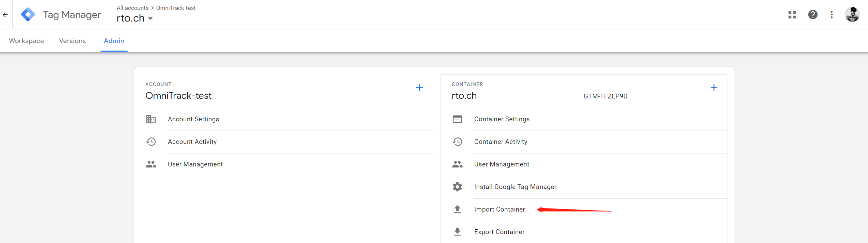Create new container with plus icon
Viewport: 868px width, 243px height.
[x=714, y=88]
